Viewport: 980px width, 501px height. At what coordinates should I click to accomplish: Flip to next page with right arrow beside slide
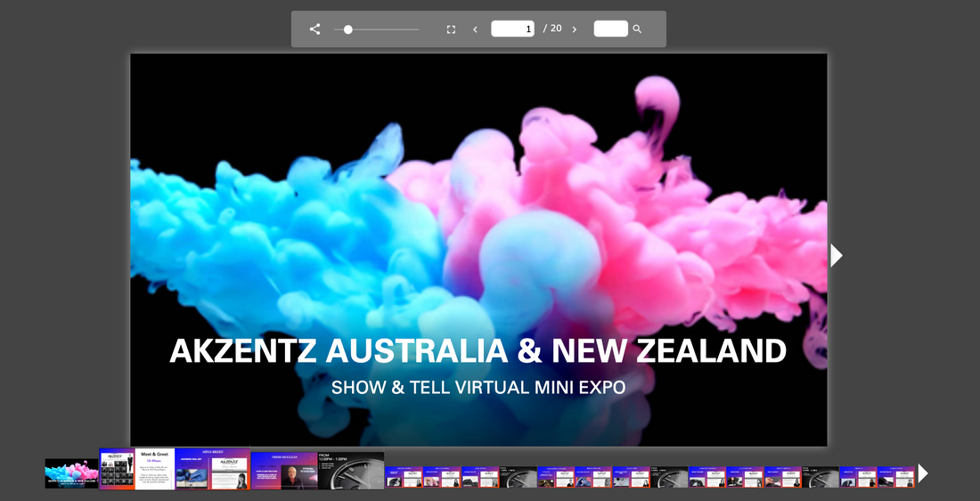pos(837,255)
